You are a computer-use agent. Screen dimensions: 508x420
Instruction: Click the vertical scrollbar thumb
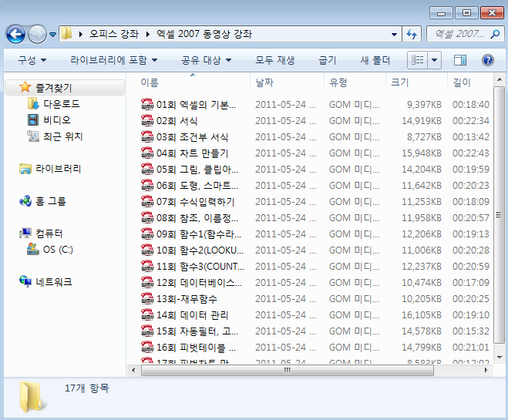point(500,214)
